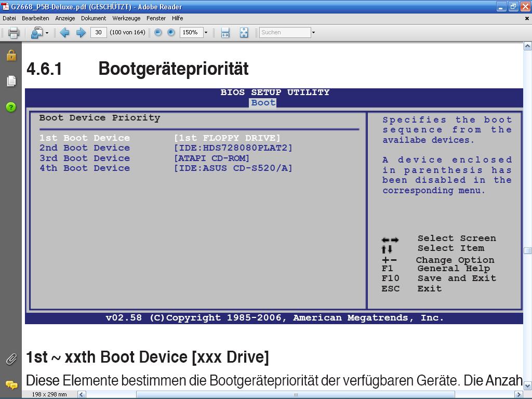Click the '1st Boot Device' text
Viewport: 532px width, 399px height.
[85, 138]
